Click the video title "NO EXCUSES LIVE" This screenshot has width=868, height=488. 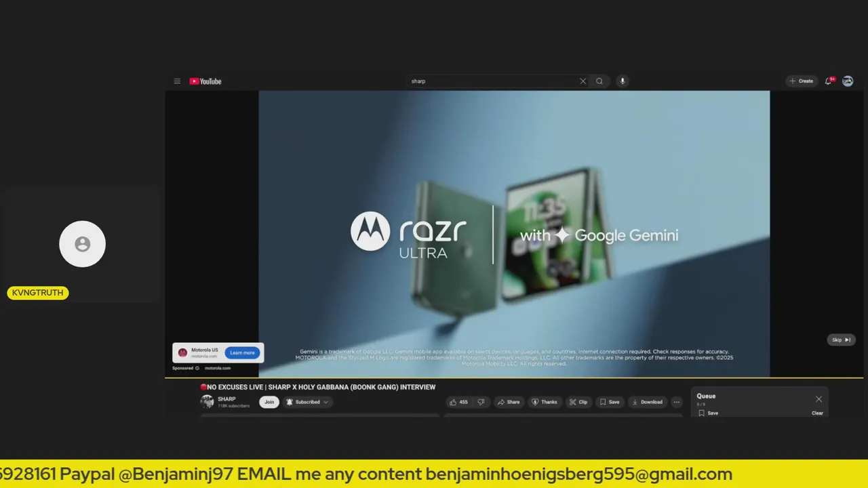[317, 387]
